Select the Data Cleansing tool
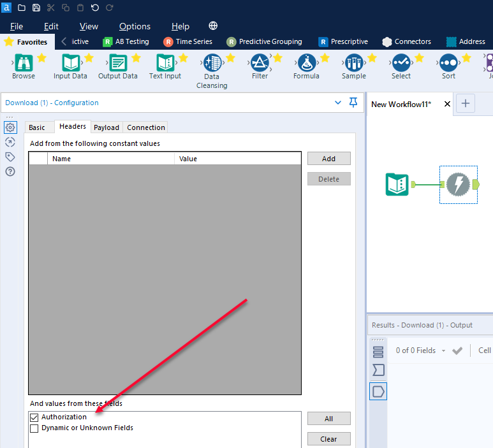 212,63
